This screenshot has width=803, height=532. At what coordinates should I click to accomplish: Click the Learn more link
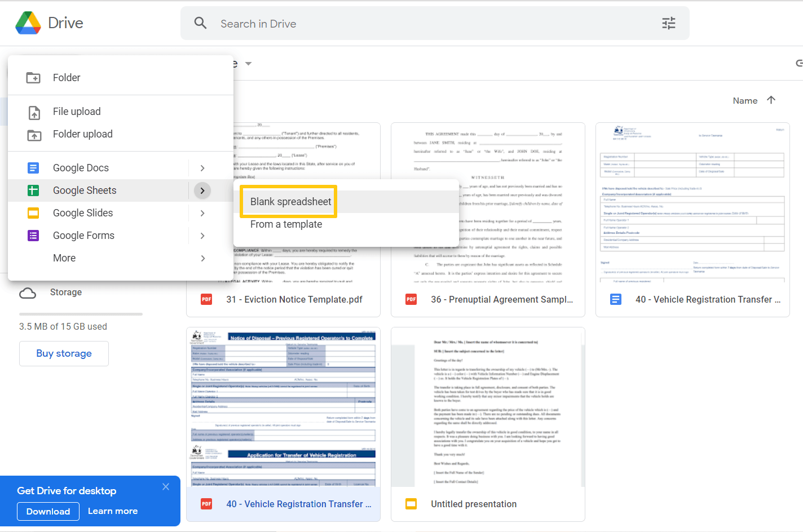[x=113, y=511]
